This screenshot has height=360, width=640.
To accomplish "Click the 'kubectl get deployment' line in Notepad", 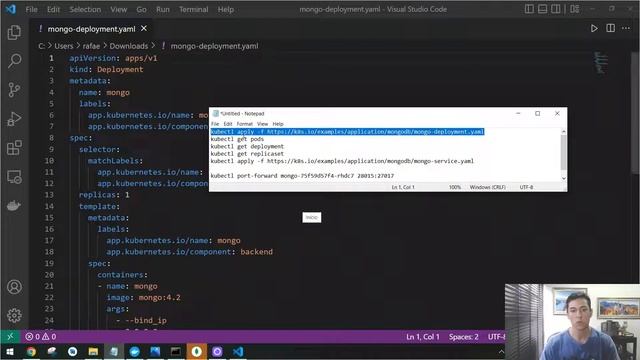I will click(x=247, y=147).
